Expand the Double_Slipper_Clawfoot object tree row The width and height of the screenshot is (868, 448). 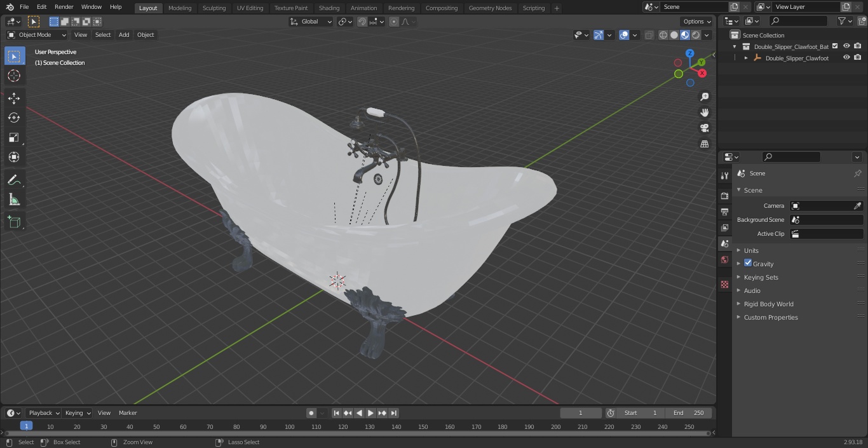[x=746, y=58]
